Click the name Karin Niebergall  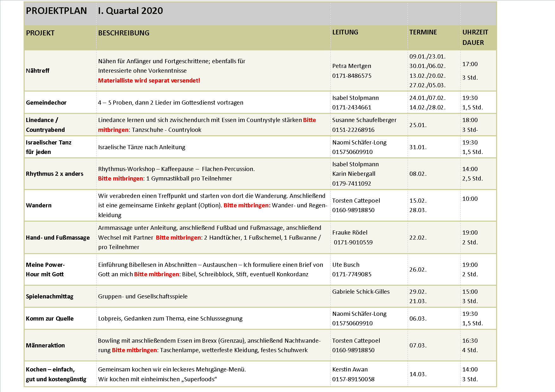pyautogui.click(x=354, y=174)
